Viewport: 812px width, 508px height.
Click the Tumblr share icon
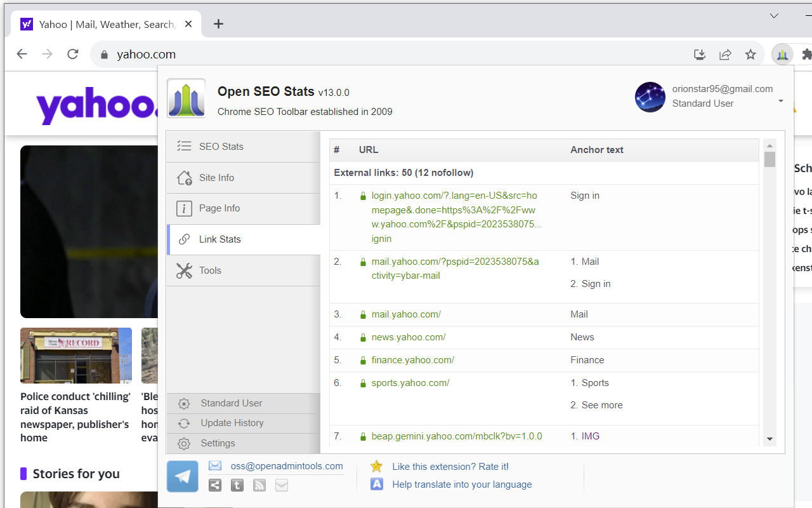[x=237, y=484]
